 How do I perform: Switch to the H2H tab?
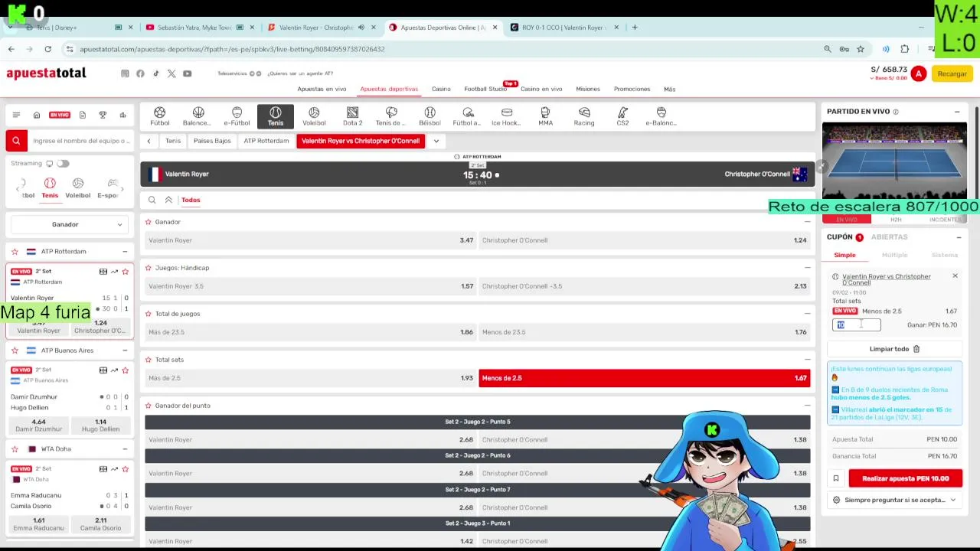tap(896, 220)
